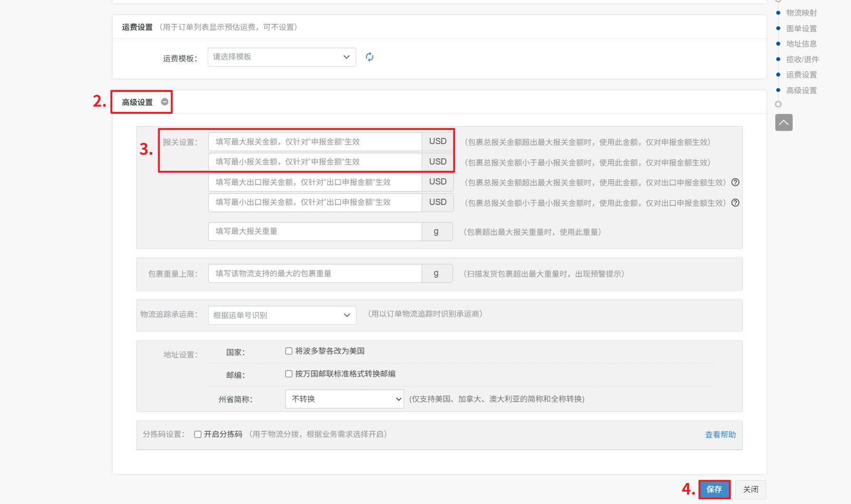Open the 运费模板 template dropdown
This screenshot has height=504, width=851.
coord(281,57)
